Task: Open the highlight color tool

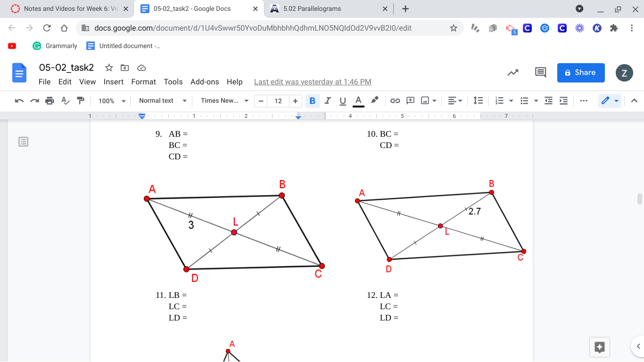Action: [374, 100]
